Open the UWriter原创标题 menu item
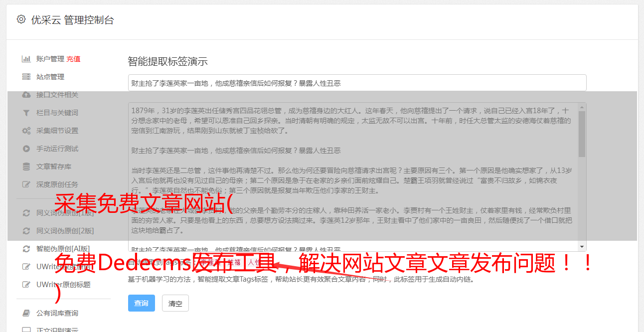 coord(63,285)
